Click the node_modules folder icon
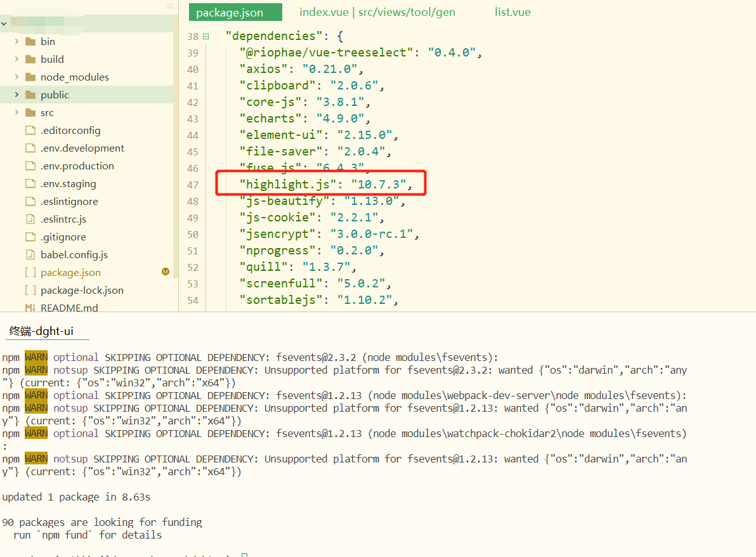The image size is (756, 557). pyautogui.click(x=30, y=77)
